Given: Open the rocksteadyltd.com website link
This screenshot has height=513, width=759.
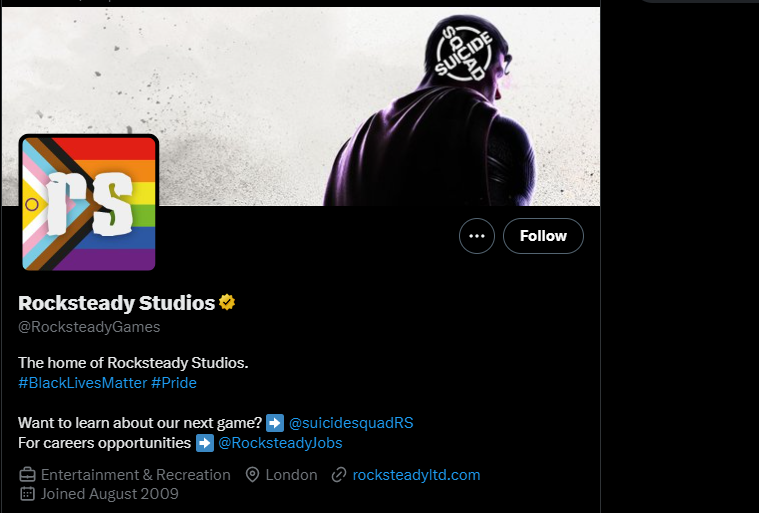Looking at the screenshot, I should (x=417, y=474).
